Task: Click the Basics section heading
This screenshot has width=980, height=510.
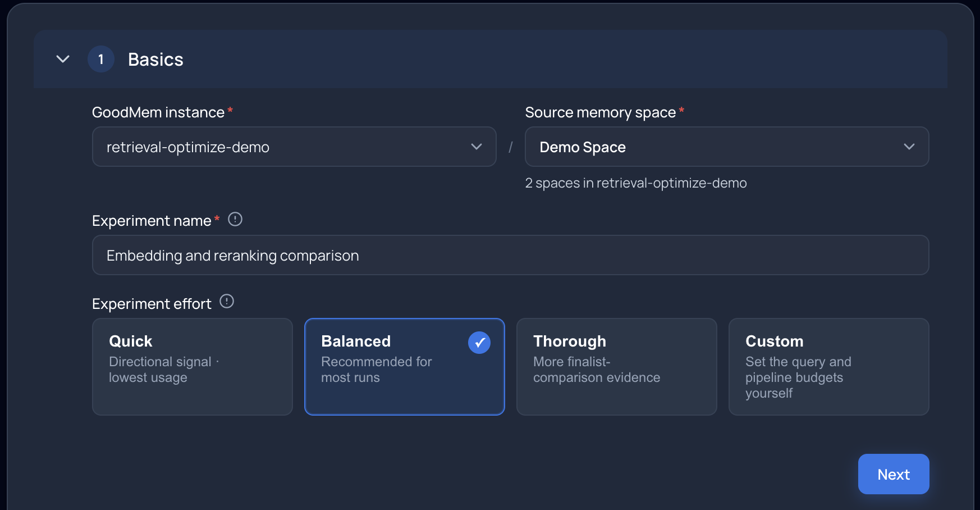Action: [x=155, y=60]
